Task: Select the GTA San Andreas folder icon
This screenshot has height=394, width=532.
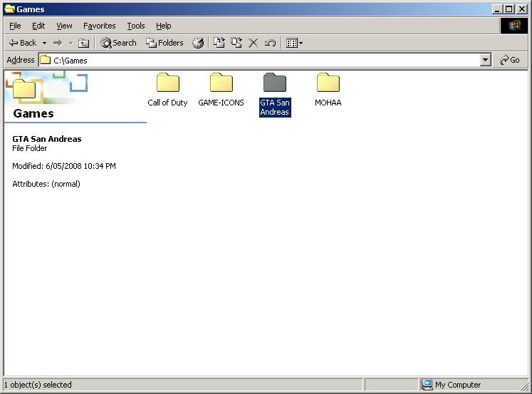Action: [275, 83]
